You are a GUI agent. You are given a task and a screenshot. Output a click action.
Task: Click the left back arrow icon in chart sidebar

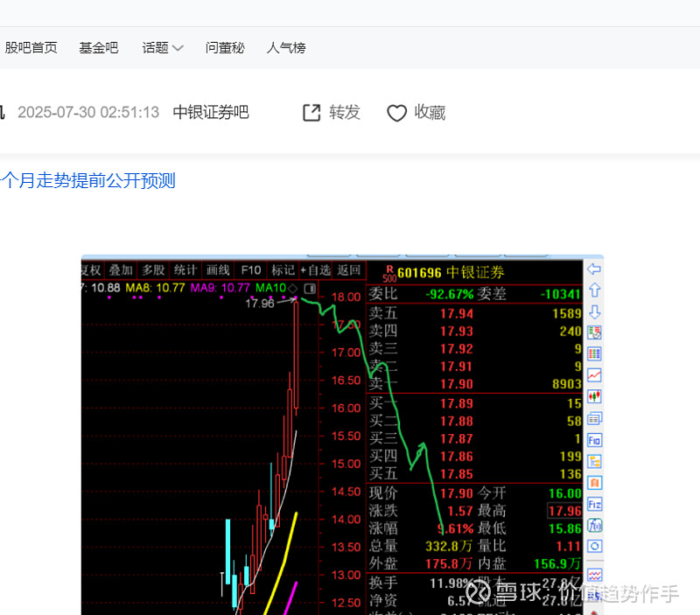[x=594, y=269]
